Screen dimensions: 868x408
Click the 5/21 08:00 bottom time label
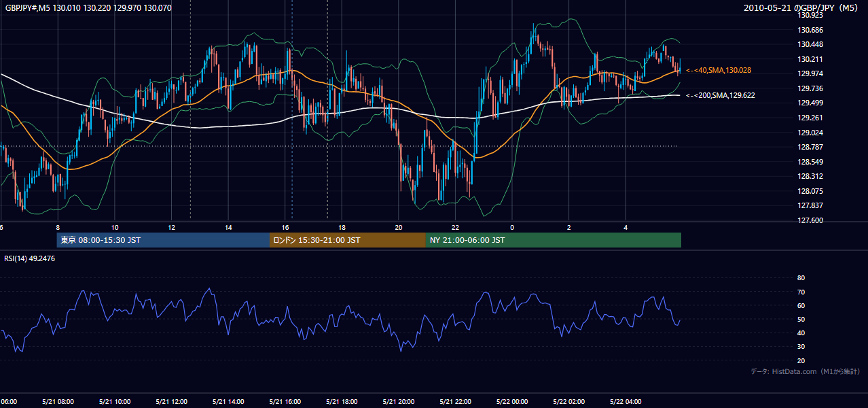58,402
